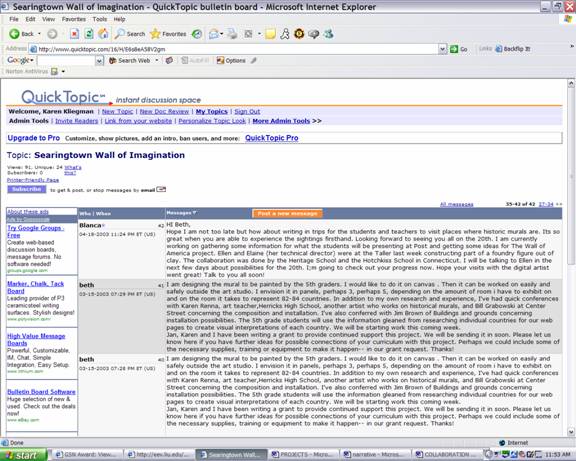Launch the AIM running man icon
576x461 pixels.
click(285, 34)
